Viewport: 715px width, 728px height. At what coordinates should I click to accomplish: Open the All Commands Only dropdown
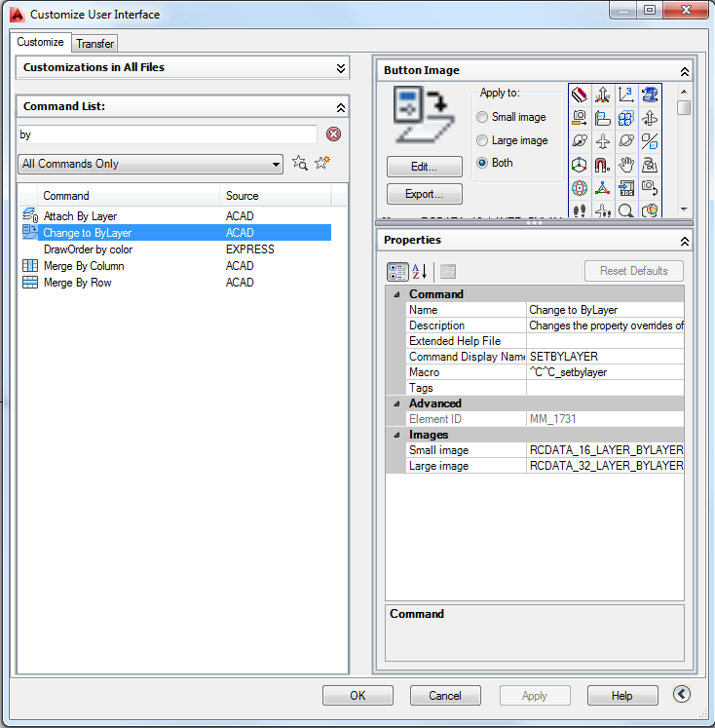150,164
